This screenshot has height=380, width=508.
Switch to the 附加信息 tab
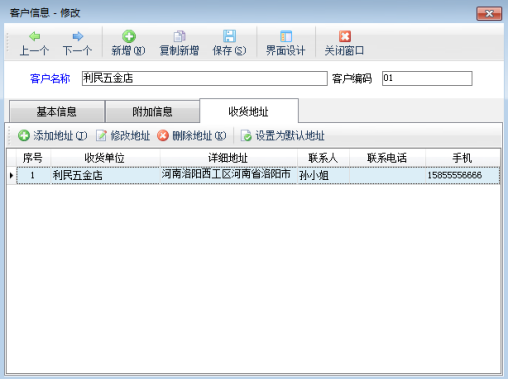point(152,112)
